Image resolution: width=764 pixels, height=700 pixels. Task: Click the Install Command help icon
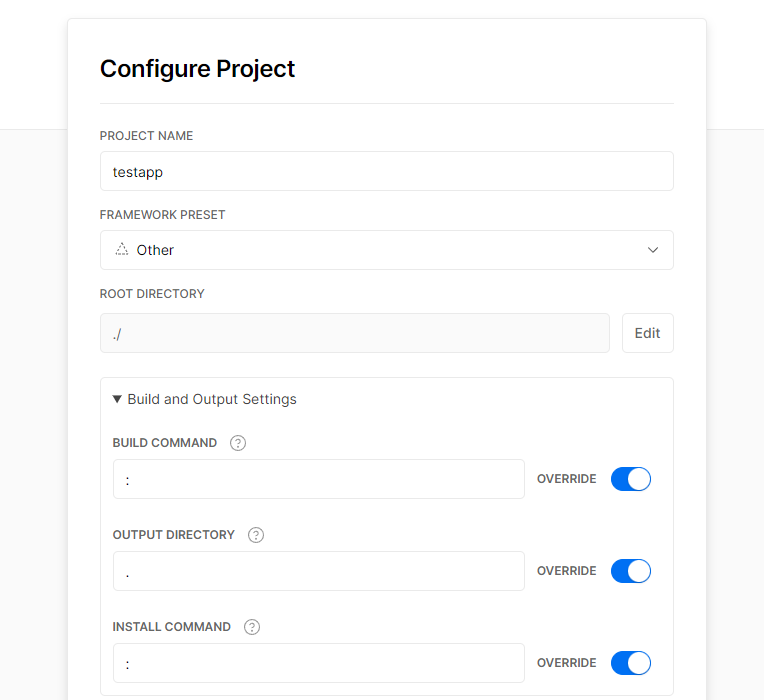coord(252,627)
